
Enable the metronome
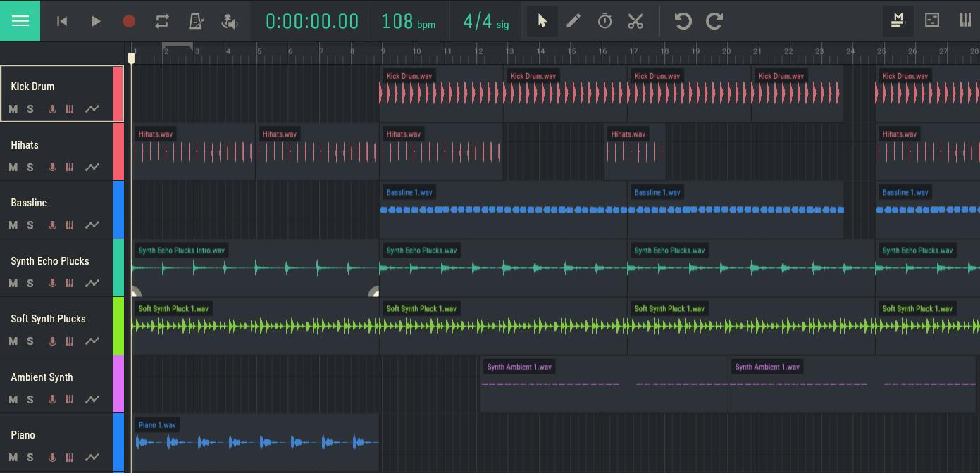point(196,21)
